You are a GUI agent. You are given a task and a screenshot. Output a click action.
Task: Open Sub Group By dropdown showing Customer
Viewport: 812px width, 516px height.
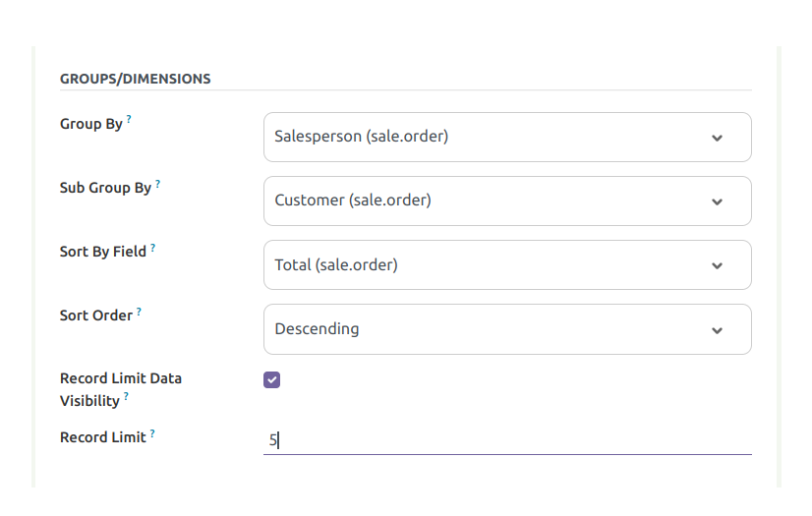(x=492, y=201)
